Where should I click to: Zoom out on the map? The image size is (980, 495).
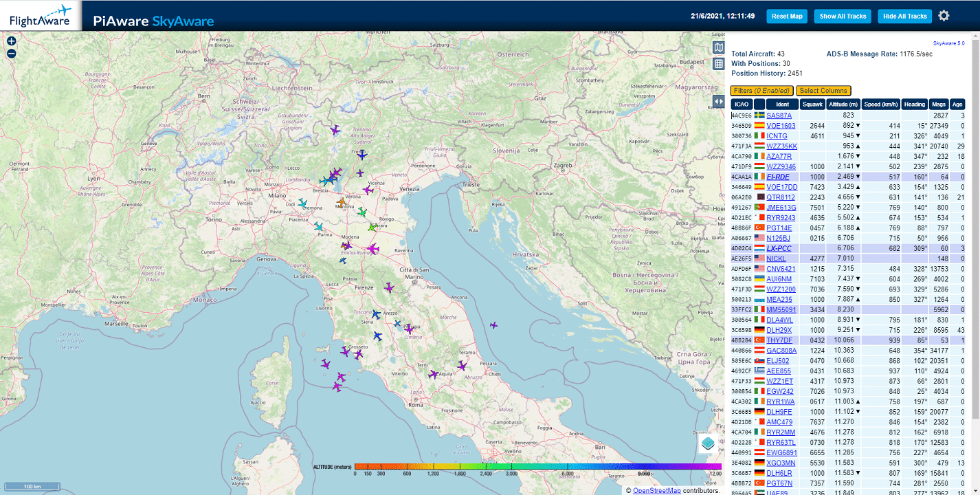pyautogui.click(x=11, y=54)
